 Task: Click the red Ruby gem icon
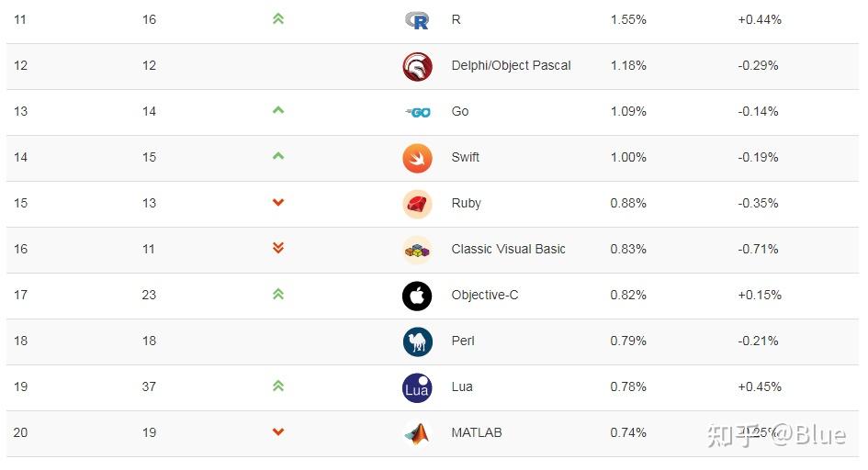click(417, 204)
